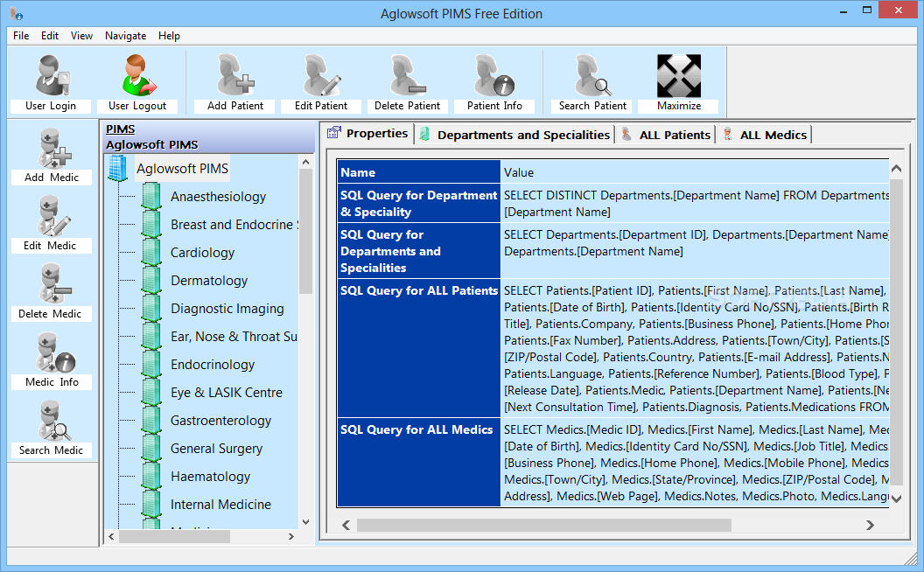Select Diagnostic Imaging department
The width and height of the screenshot is (924, 572).
(227, 308)
